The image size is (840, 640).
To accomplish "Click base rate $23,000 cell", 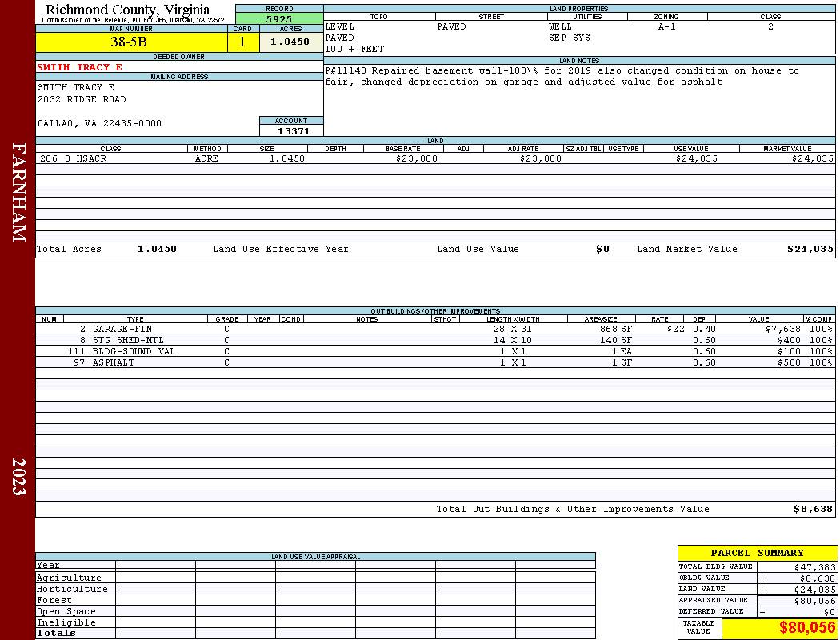I will tap(416, 158).
